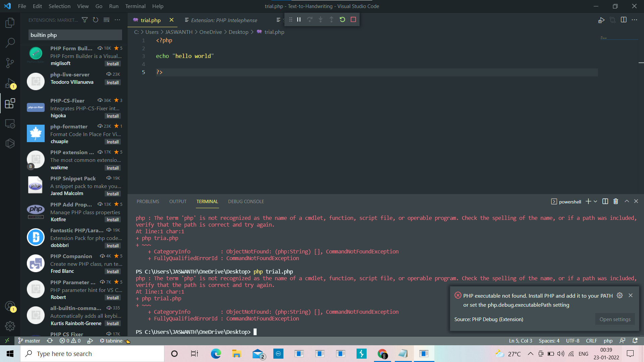The width and height of the screenshot is (644, 362).
Task: Stop the debug session
Action: coord(353,19)
